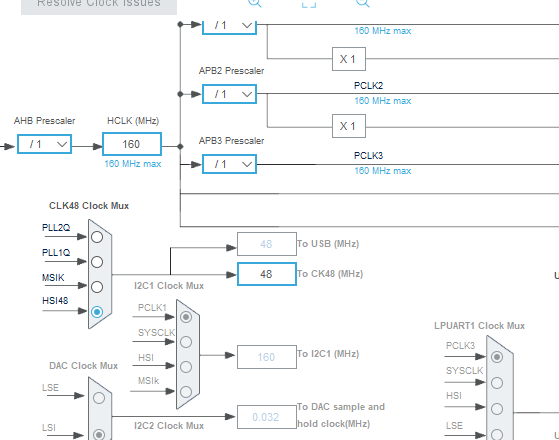Click the To USB (MHz) label
The image size is (559, 440).
[x=328, y=244]
